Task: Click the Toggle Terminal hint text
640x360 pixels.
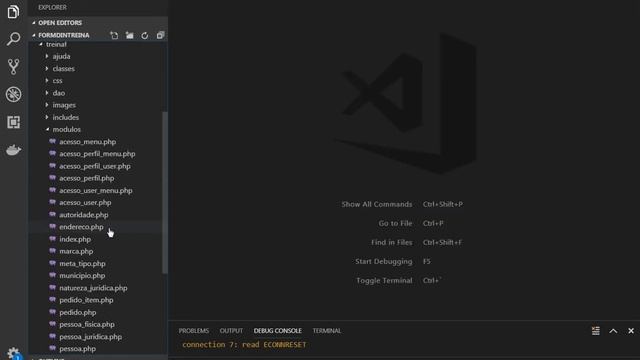Action: (x=384, y=280)
